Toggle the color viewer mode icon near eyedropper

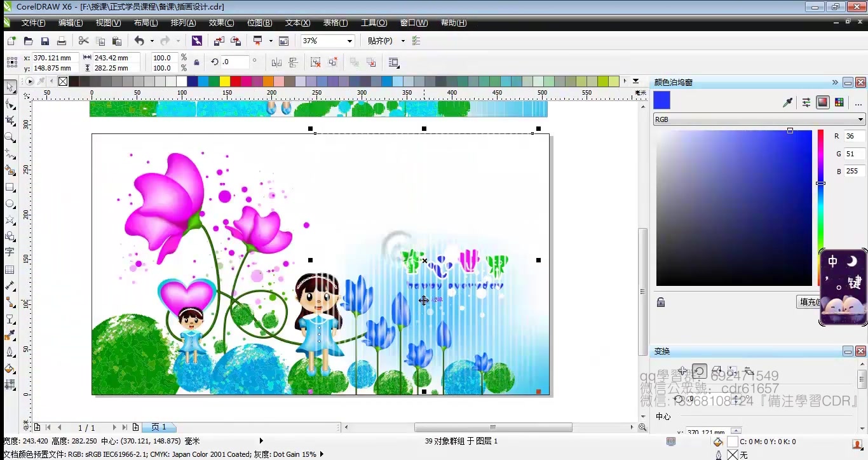tap(824, 102)
